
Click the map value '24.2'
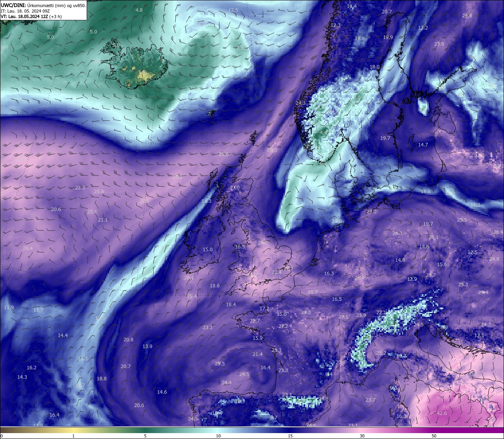coord(486,324)
